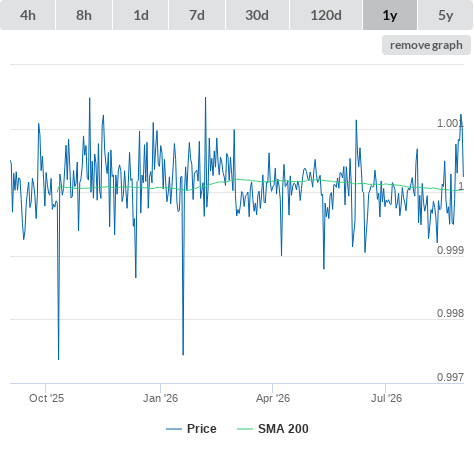
Task: Click the active 1y range tab
Action: [390, 15]
